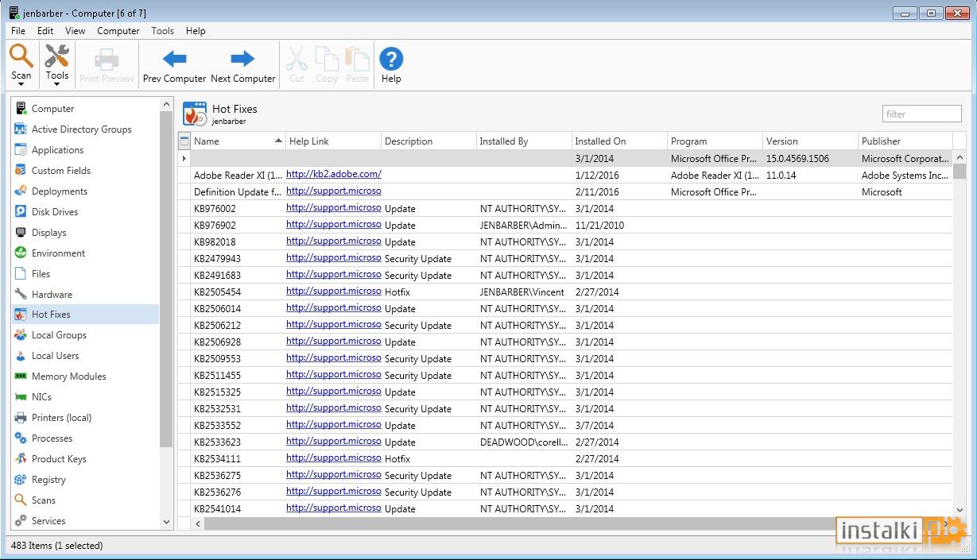Viewport: 977px width, 560px height.
Task: Go to Next Computer arrow
Action: point(242,59)
